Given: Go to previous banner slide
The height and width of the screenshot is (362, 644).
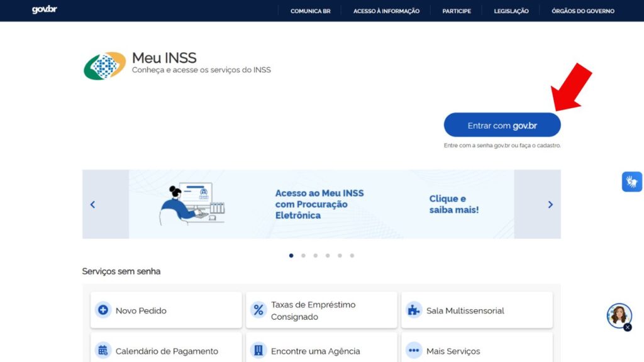Looking at the screenshot, I should 92,204.
